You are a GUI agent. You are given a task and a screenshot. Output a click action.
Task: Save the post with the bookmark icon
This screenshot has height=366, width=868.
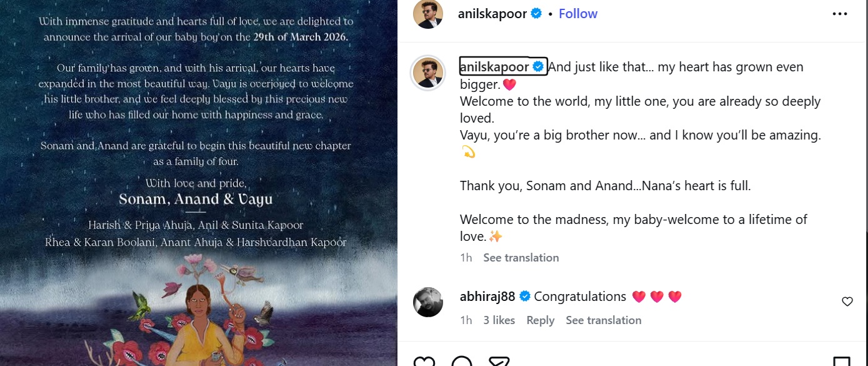[x=842, y=362]
